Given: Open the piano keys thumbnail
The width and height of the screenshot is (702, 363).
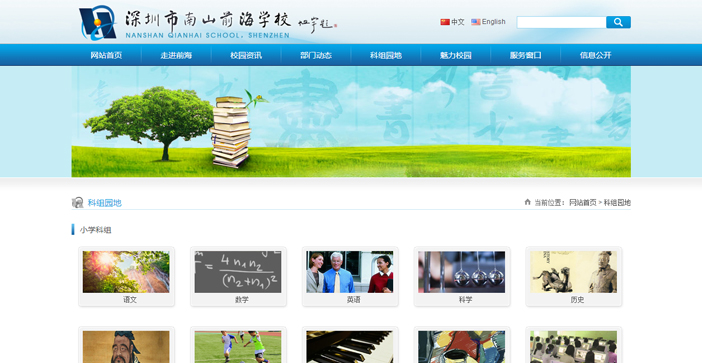Looking at the screenshot, I should pyautogui.click(x=350, y=347).
